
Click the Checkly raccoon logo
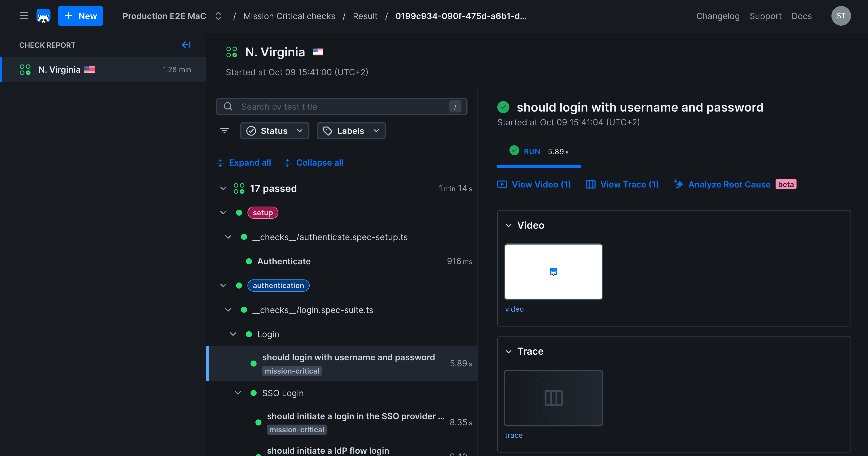44,16
